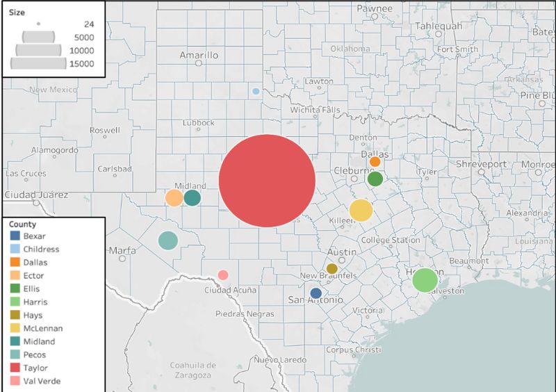Click the Victoria label on map

[368, 310]
